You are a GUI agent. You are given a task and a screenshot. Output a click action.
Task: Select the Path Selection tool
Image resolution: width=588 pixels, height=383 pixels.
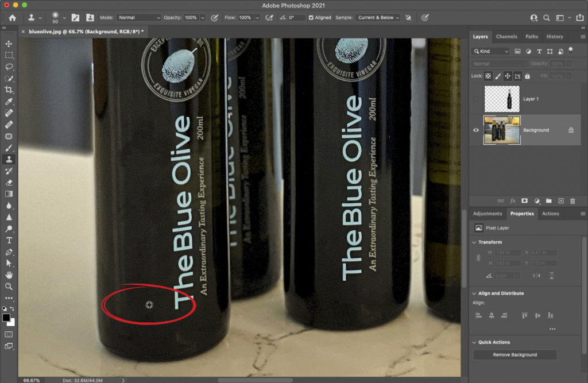[9, 264]
